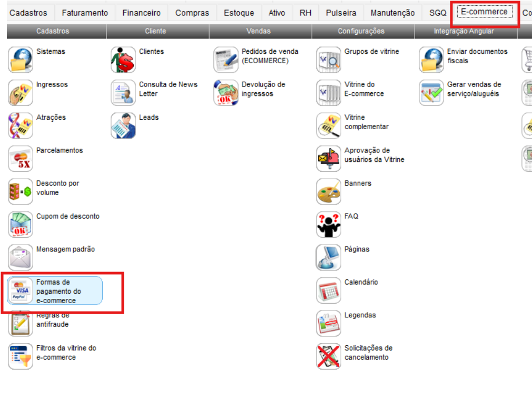Click the Integração Angular section header
This screenshot has height=397, width=532.
pyautogui.click(x=466, y=31)
